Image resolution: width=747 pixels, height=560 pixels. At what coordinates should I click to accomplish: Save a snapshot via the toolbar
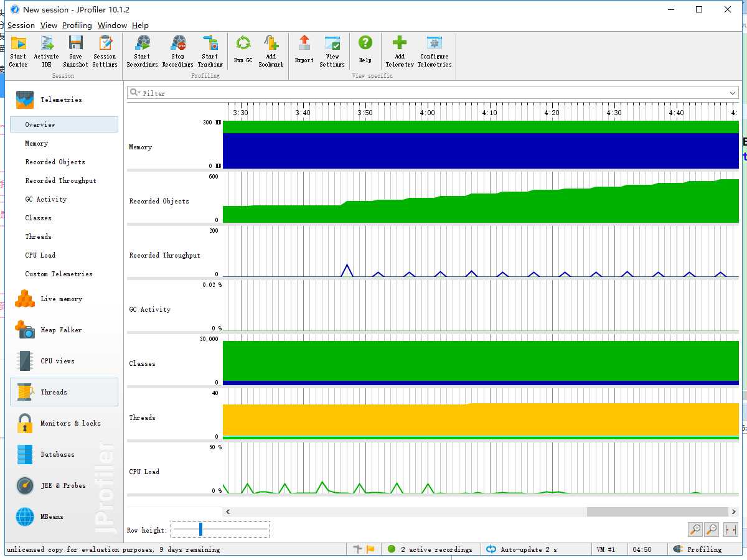(75, 51)
